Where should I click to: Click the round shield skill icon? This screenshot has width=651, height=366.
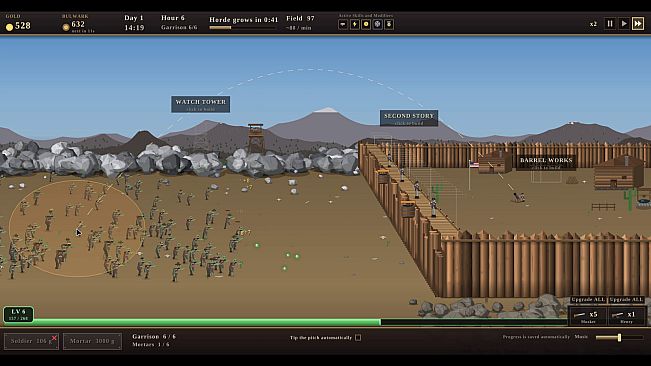coord(377,24)
